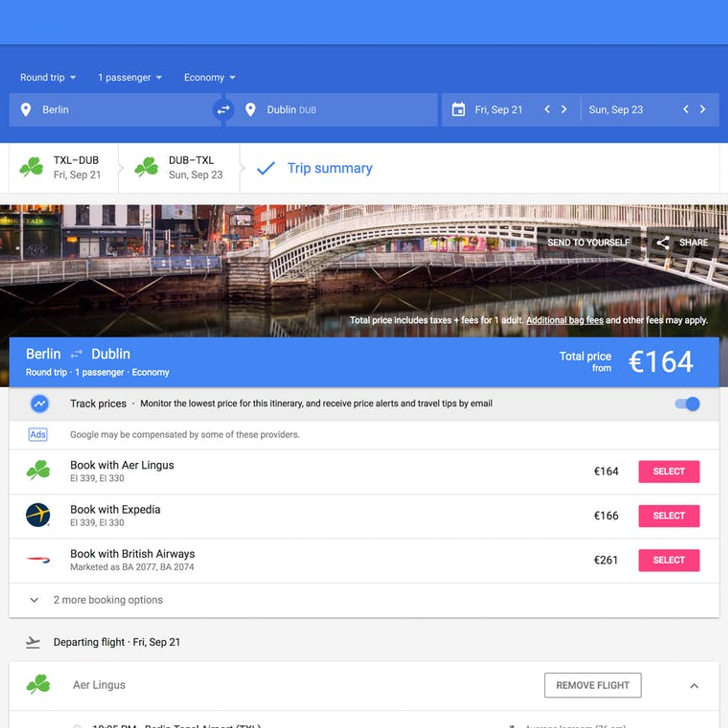Click the Expedia logo icon
This screenshot has height=728, width=728.
coord(38,515)
